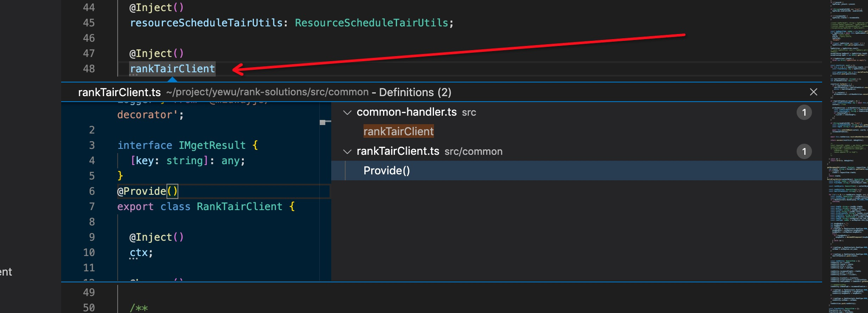868x313 pixels.
Task: Click the IMgetResult interface name
Action: pyautogui.click(x=212, y=145)
